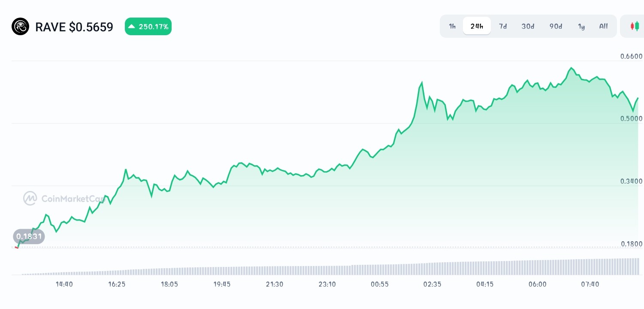644x309 pixels.
Task: Select the 7d time range tab
Action: pos(503,26)
